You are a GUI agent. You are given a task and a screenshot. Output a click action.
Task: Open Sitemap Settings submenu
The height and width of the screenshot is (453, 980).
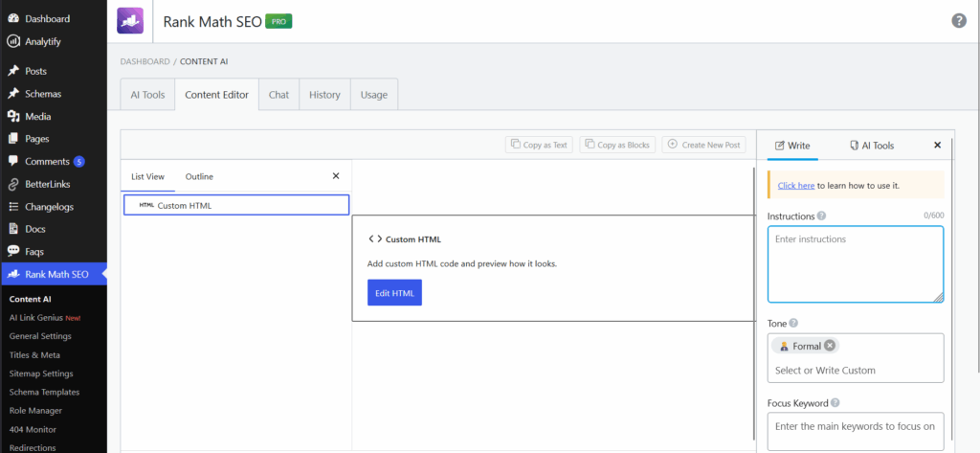[41, 374]
